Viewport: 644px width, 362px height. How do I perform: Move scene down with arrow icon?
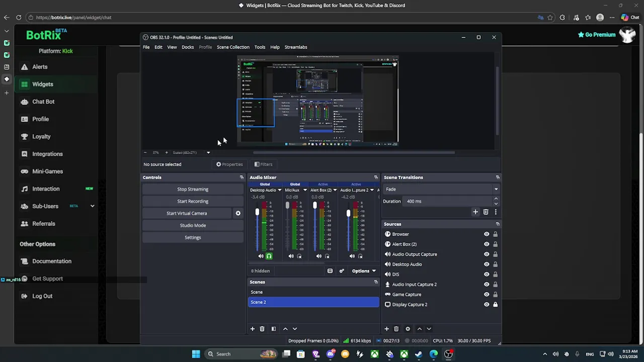click(x=295, y=329)
